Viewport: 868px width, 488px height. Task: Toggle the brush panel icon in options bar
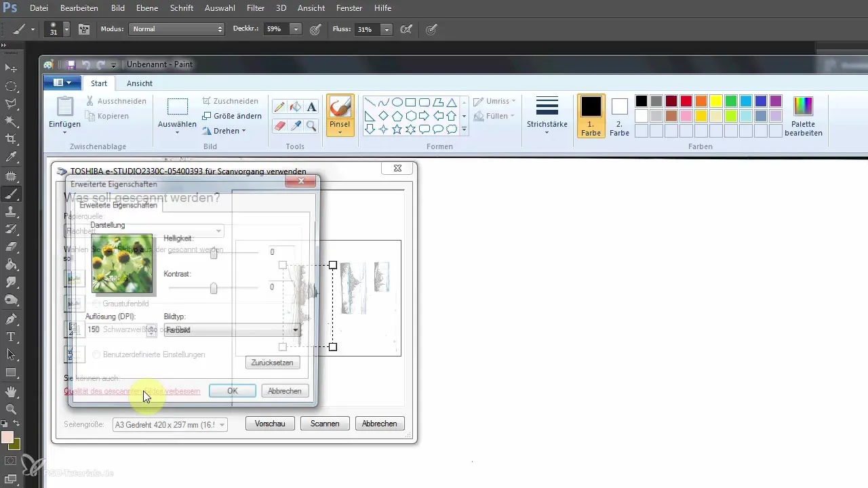(x=85, y=29)
